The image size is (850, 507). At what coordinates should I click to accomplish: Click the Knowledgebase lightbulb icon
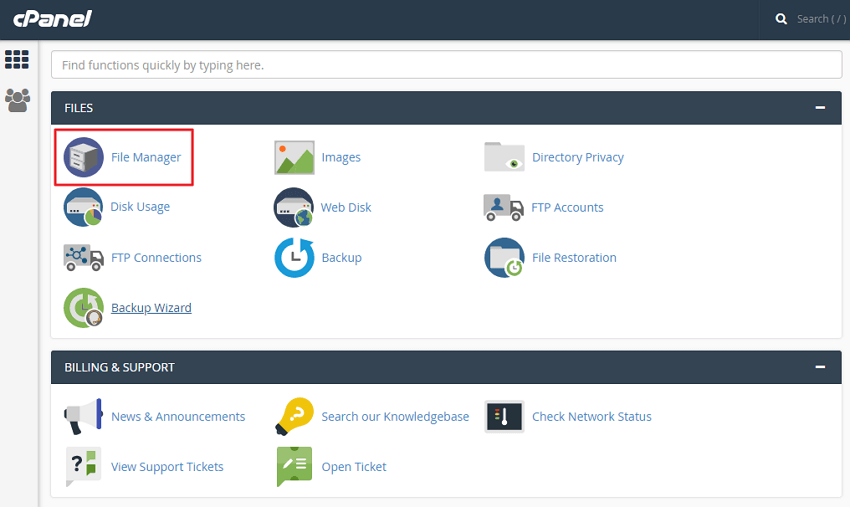click(x=294, y=416)
